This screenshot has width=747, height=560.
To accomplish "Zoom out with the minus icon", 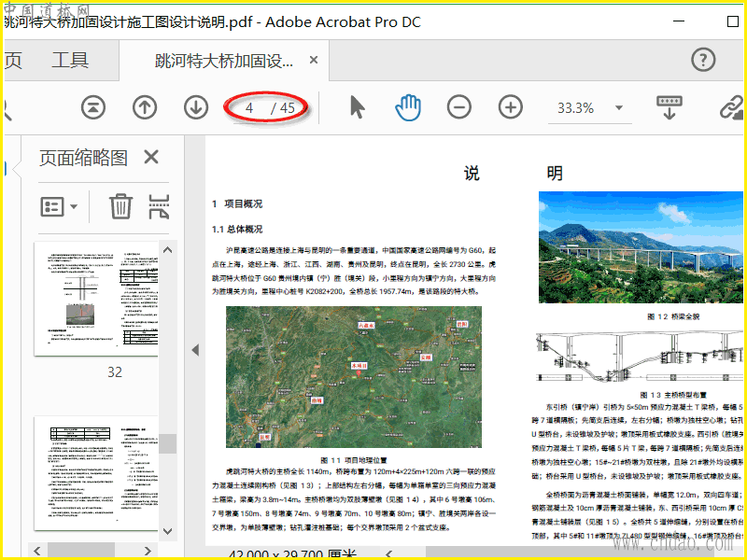I will coord(459,107).
